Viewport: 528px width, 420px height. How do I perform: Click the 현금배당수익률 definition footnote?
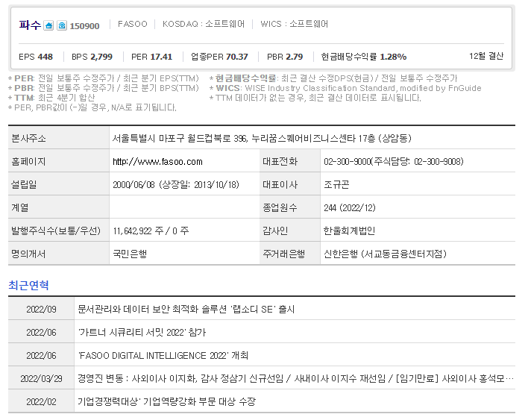coord(333,78)
